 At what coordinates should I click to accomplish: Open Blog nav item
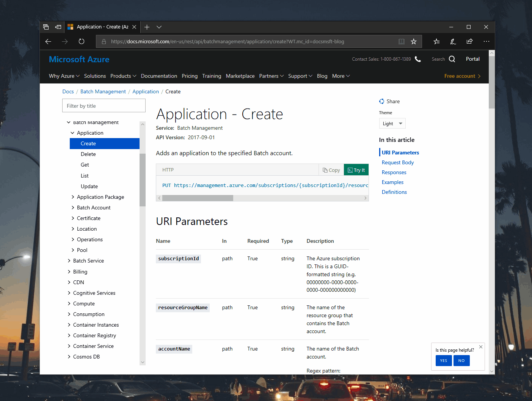pos(322,76)
